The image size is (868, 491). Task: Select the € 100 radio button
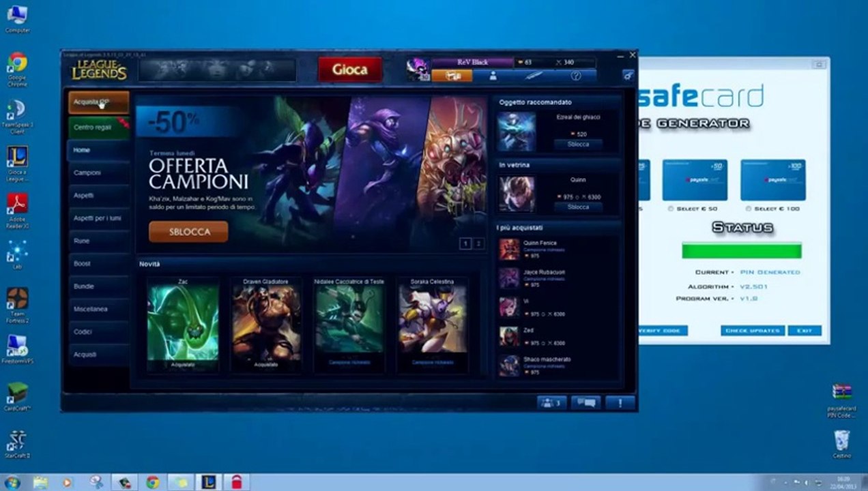(x=749, y=209)
